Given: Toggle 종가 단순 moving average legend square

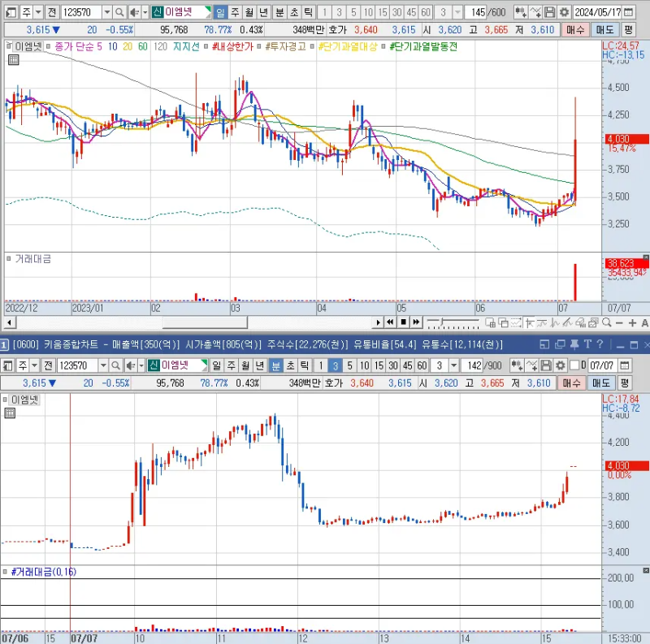Looking at the screenshot, I should 48,46.
